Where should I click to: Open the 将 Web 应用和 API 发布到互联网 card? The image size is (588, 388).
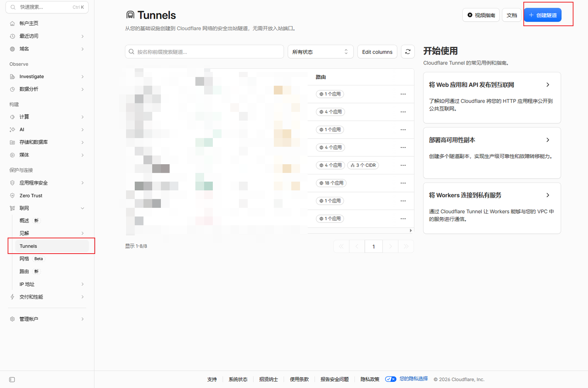(492, 98)
